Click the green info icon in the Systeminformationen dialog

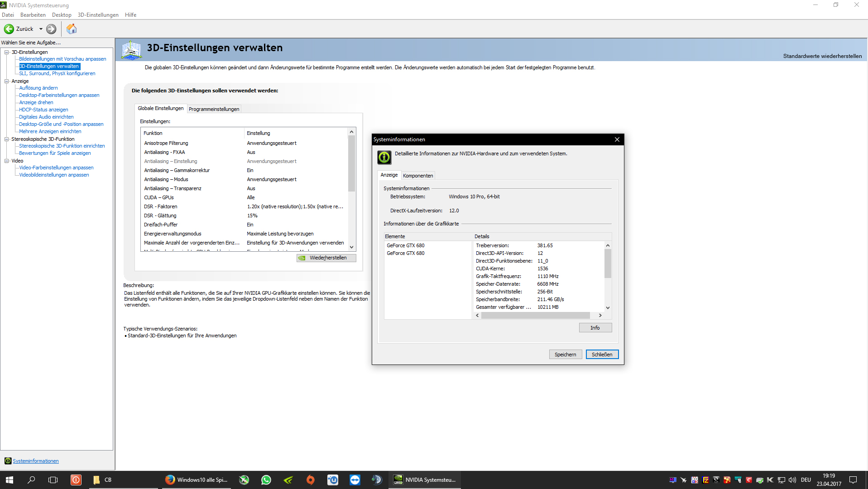pos(384,157)
